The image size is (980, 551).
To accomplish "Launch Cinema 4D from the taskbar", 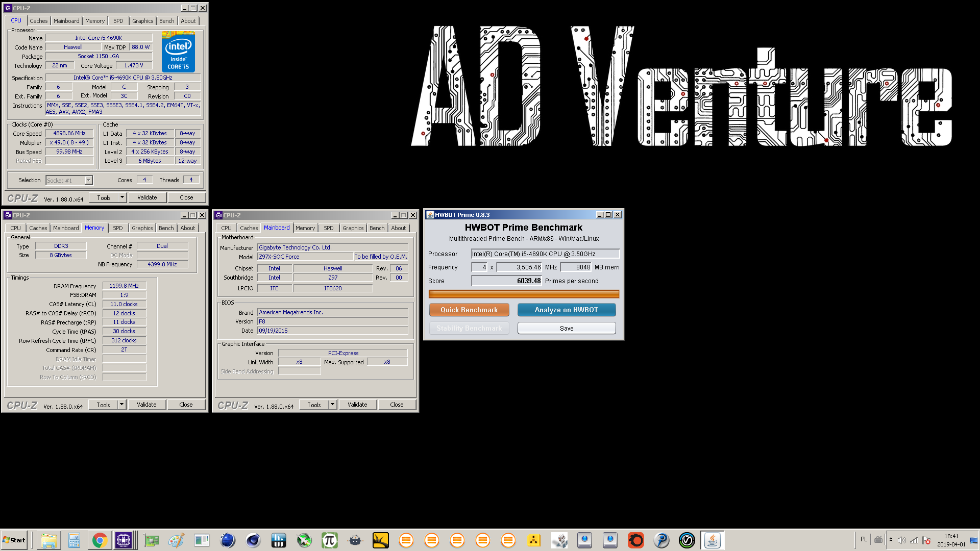I will 253,540.
